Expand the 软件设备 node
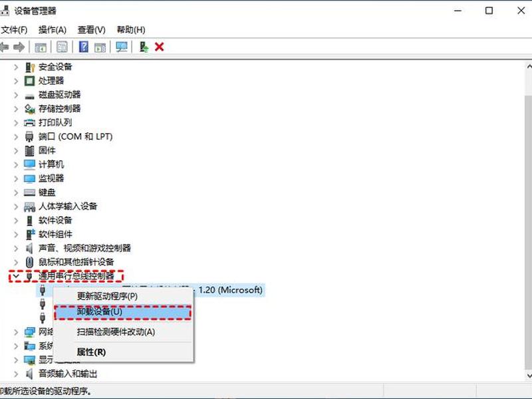 click(15, 221)
